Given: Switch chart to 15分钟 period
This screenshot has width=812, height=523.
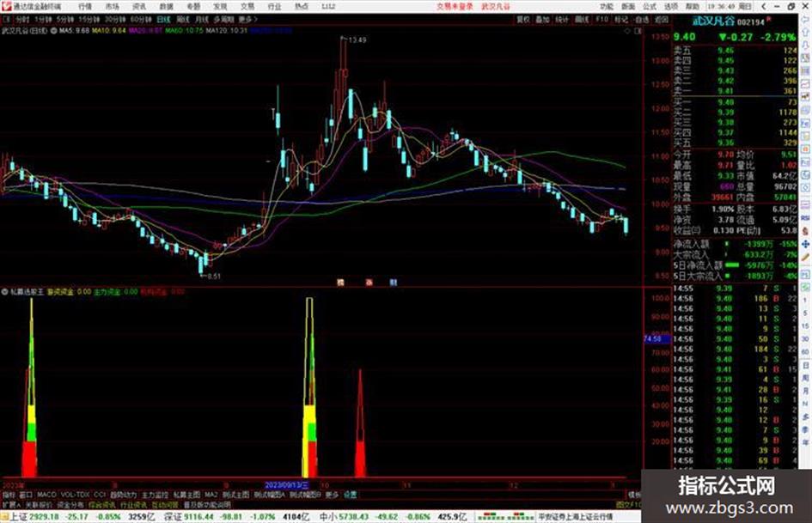Looking at the screenshot, I should [x=89, y=19].
